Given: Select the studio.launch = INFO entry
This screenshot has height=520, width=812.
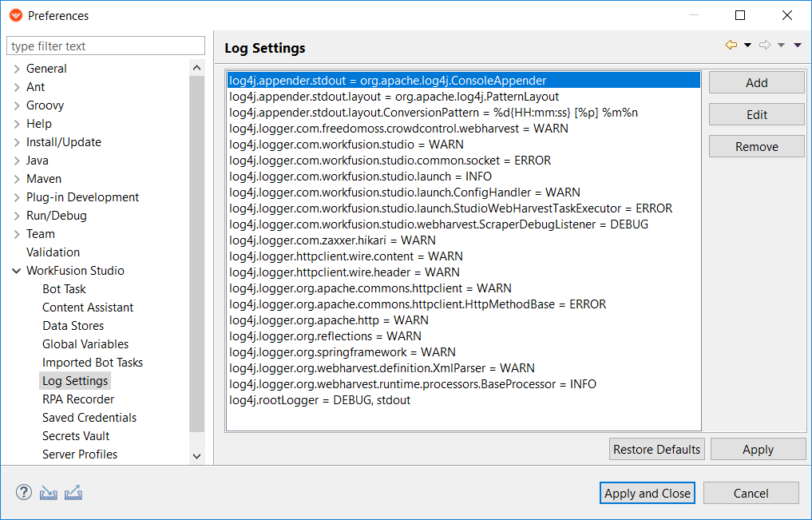Looking at the screenshot, I should tap(463, 177).
